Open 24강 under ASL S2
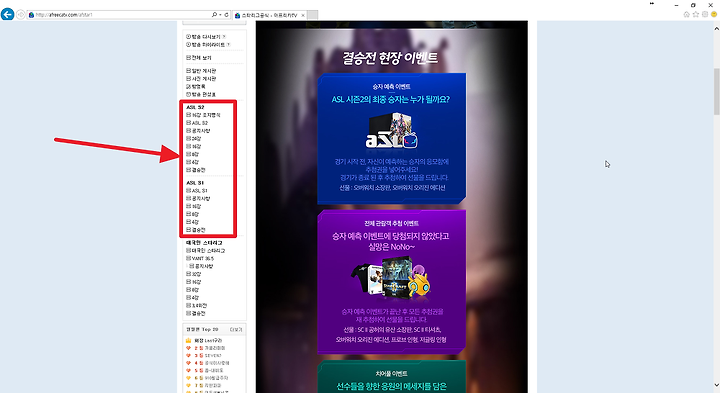This screenshot has width=720, height=393. [193, 139]
